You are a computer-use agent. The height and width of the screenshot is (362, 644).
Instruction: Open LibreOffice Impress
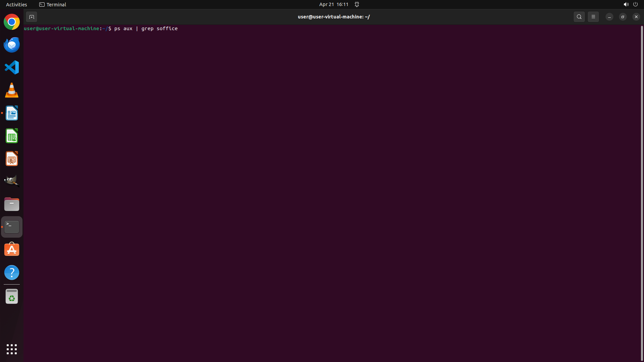click(x=12, y=159)
